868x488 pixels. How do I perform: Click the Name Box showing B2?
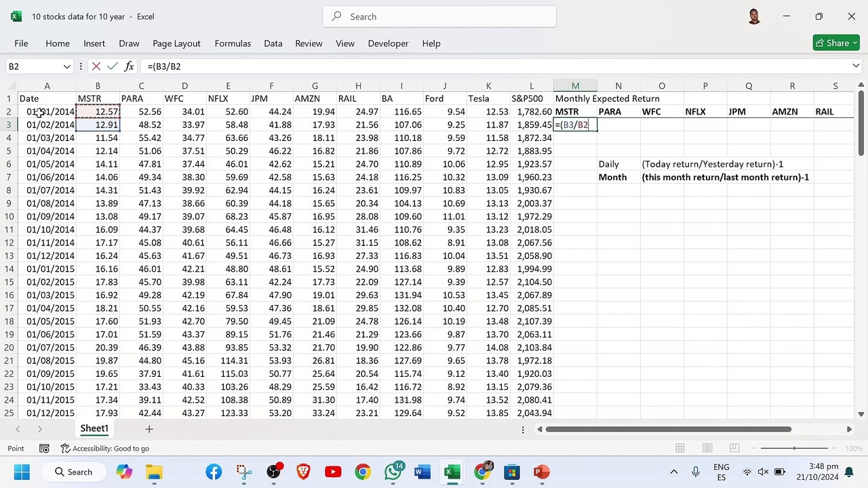tap(33, 66)
